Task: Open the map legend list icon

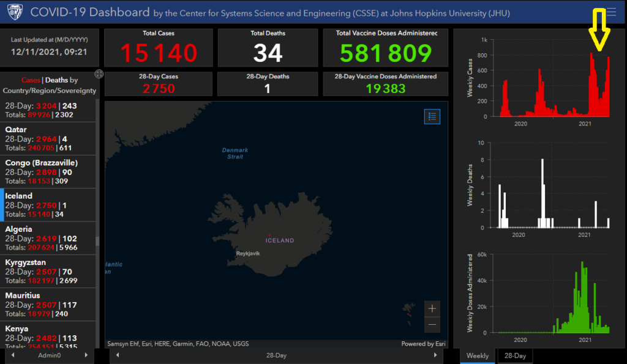Action: 432,116
